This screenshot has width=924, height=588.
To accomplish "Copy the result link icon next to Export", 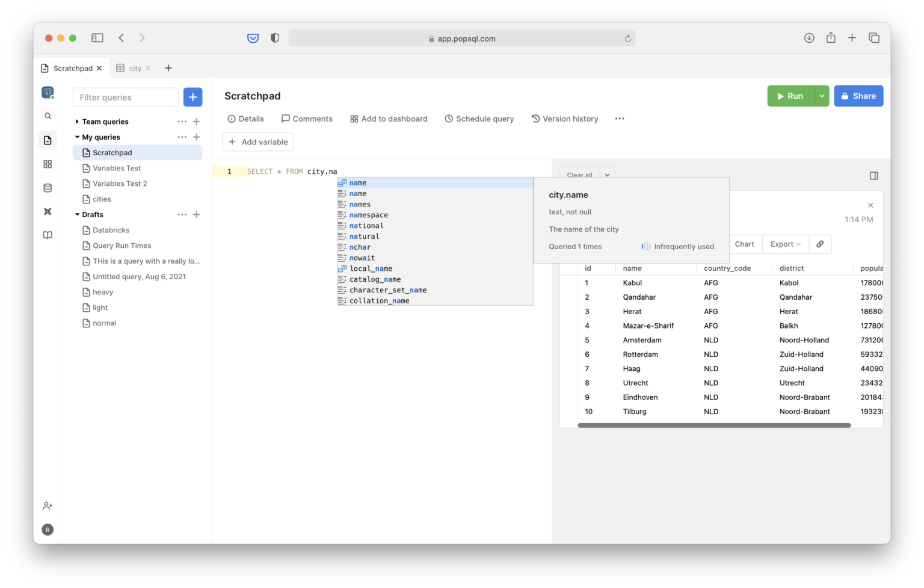I will pos(819,244).
